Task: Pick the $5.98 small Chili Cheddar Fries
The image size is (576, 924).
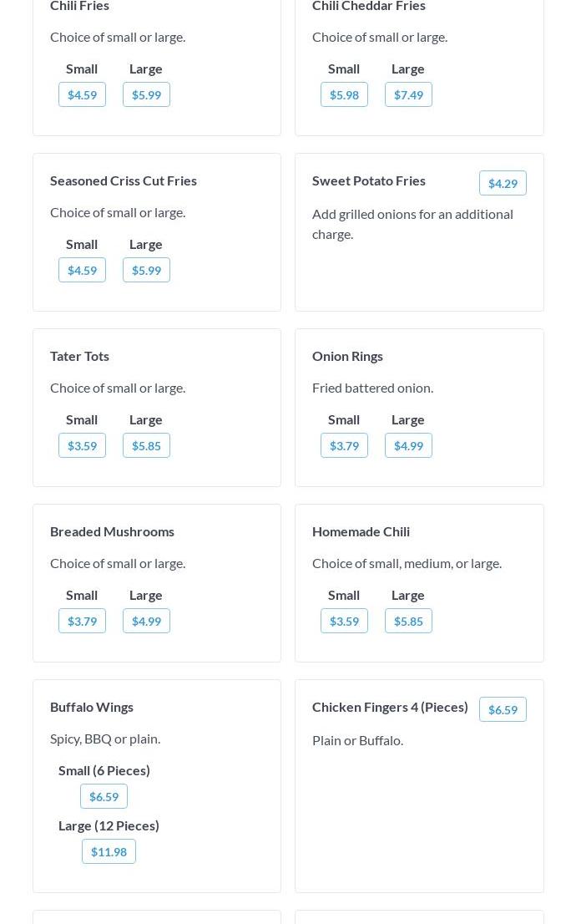Action: coord(344,94)
